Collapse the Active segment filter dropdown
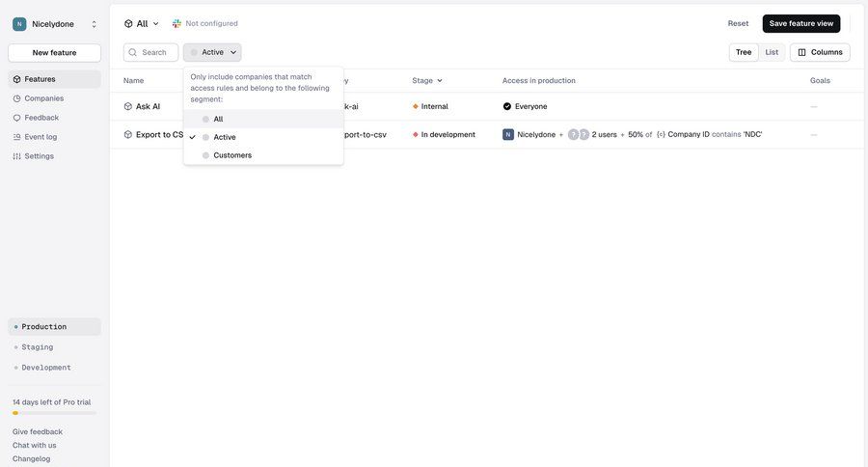This screenshot has height=467, width=868. pos(212,52)
